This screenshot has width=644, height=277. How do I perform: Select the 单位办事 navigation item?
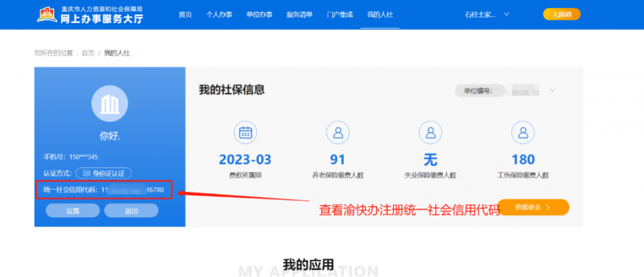click(x=259, y=14)
